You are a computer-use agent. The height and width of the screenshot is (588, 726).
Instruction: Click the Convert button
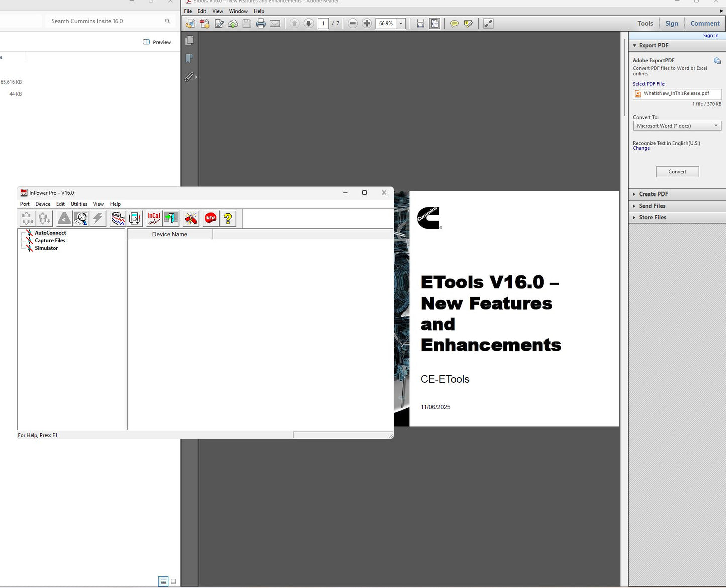[x=677, y=172]
